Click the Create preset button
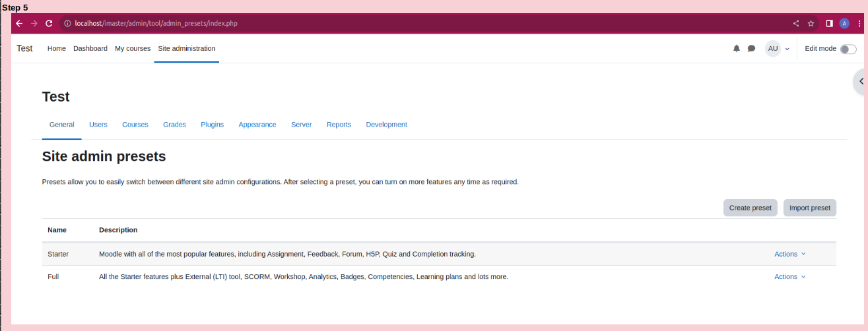Screen dimensions: 868x331 751,208
